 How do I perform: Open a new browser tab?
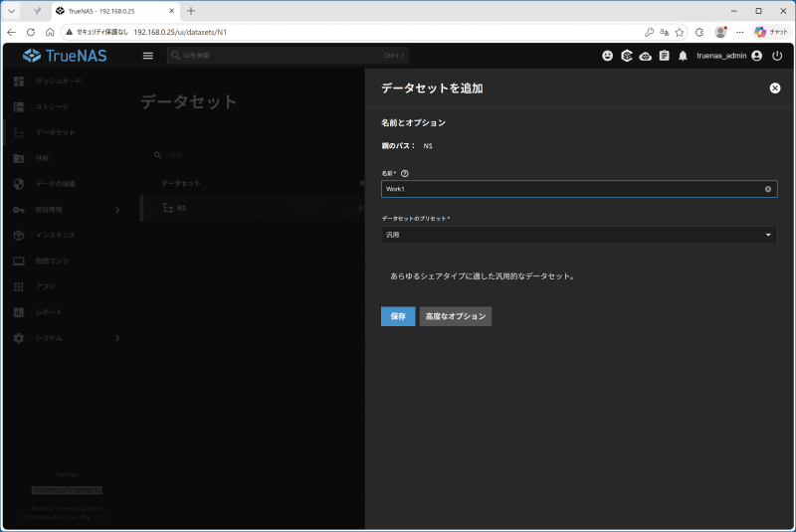(191, 11)
